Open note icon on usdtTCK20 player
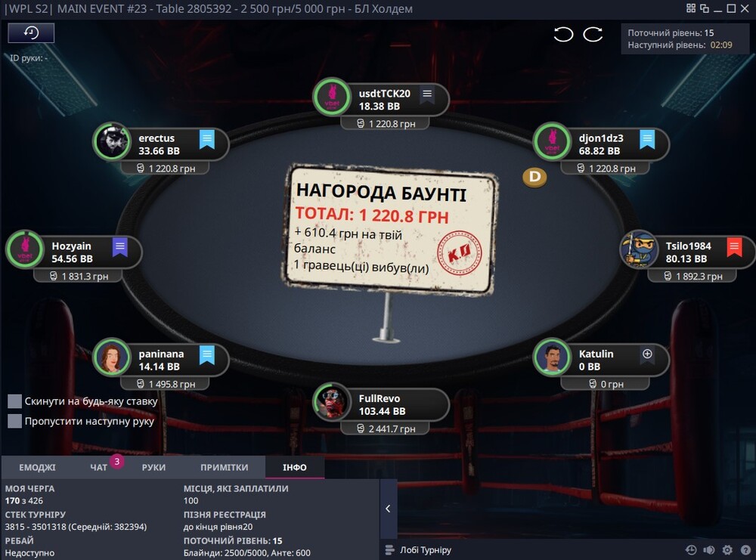 [427, 94]
